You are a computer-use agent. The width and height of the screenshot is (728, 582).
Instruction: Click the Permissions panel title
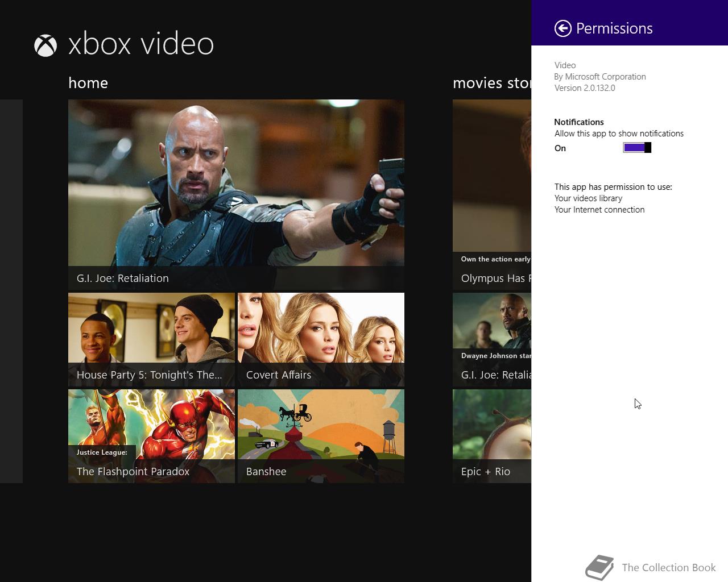[x=614, y=28]
